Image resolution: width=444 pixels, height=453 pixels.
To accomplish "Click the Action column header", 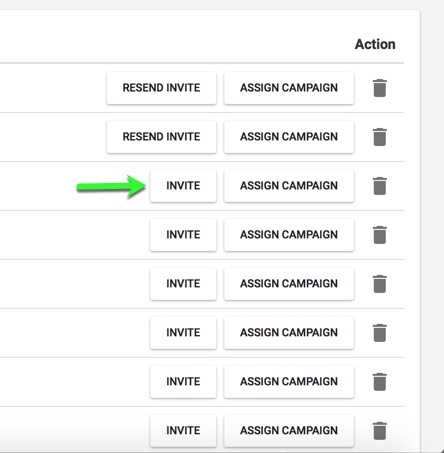I will 375,44.
